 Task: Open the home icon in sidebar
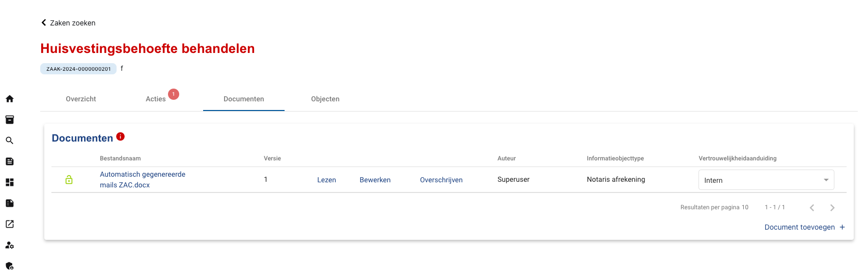[10, 99]
